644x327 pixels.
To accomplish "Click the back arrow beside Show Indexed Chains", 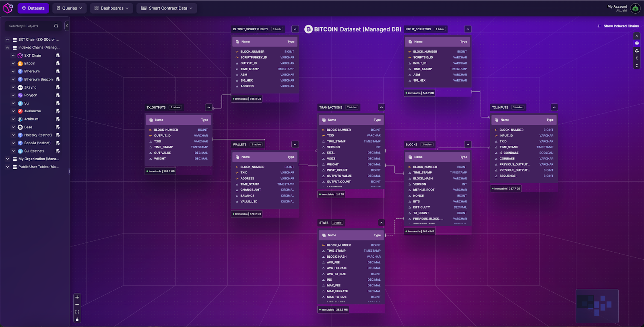I will 599,26.
